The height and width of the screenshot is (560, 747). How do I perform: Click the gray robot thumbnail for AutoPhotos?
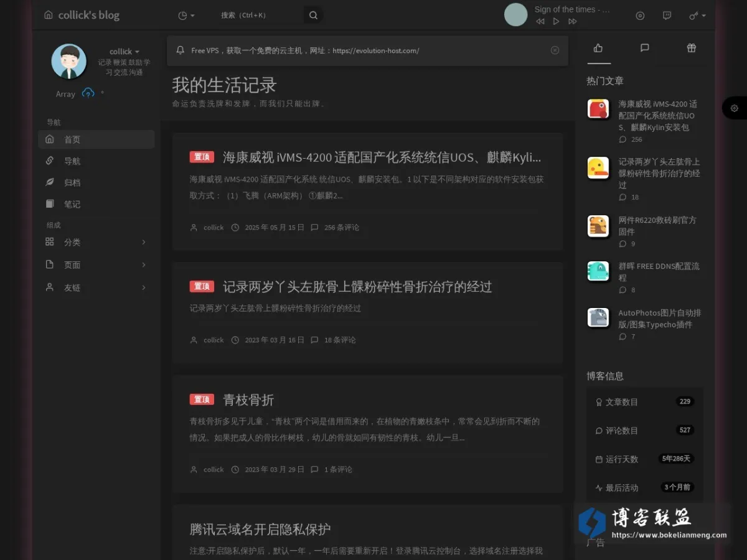[x=598, y=317]
